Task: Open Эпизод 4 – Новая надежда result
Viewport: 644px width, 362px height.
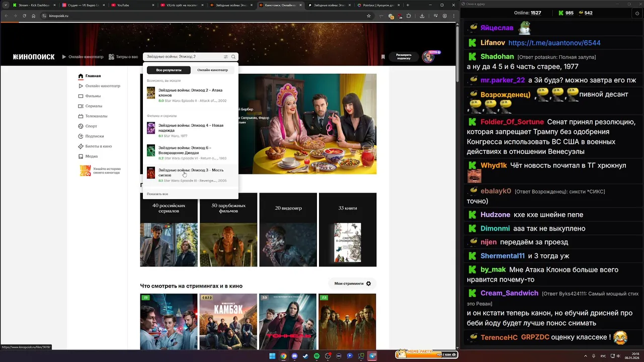Action: [190, 130]
